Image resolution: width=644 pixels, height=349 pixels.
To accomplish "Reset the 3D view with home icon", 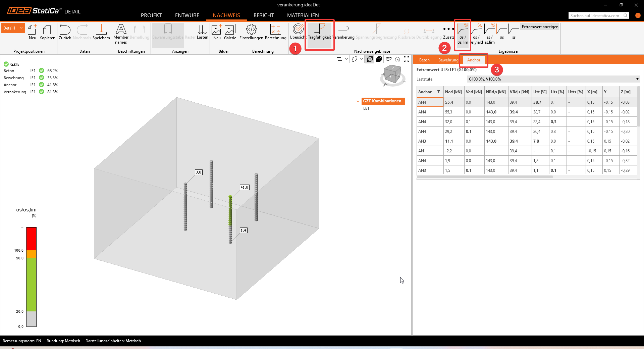I will pyautogui.click(x=397, y=59).
